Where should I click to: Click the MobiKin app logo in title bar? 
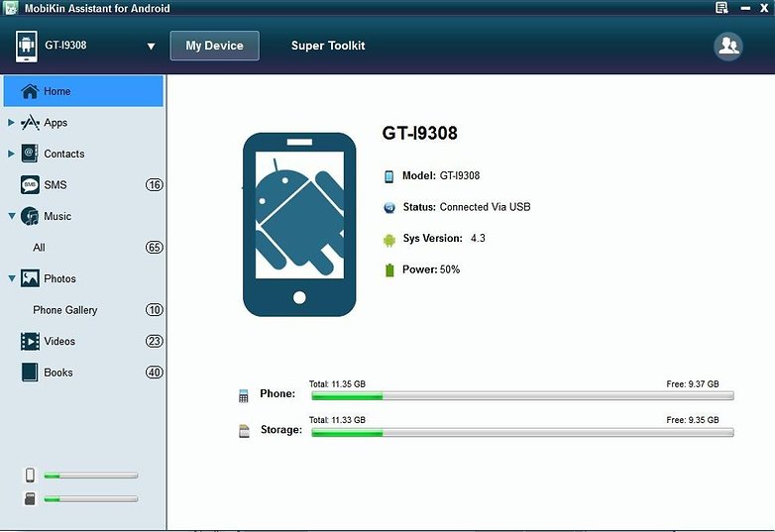(x=10, y=7)
